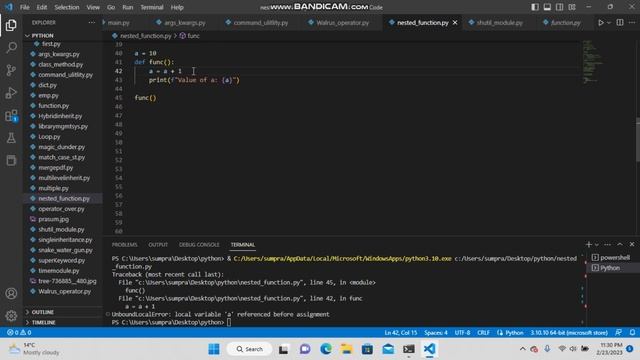Open Explorer views and more actions ellipsis
The width and height of the screenshot is (640, 360).
tap(91, 22)
